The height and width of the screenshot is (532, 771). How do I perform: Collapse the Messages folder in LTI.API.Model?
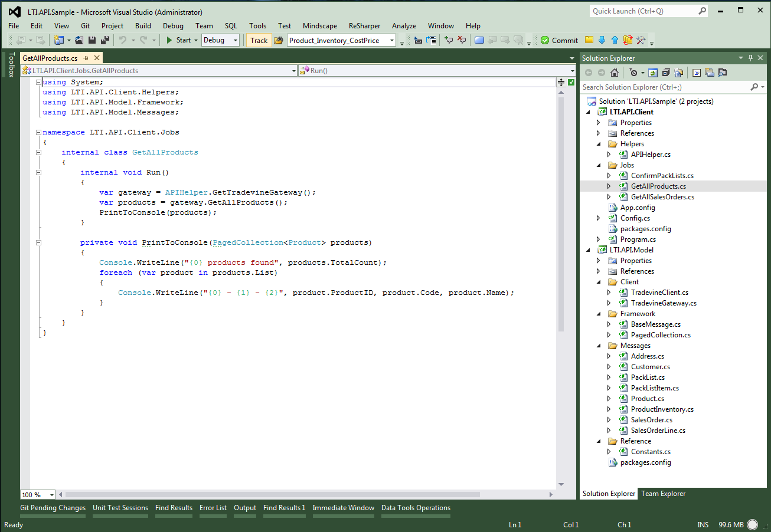tap(598, 346)
